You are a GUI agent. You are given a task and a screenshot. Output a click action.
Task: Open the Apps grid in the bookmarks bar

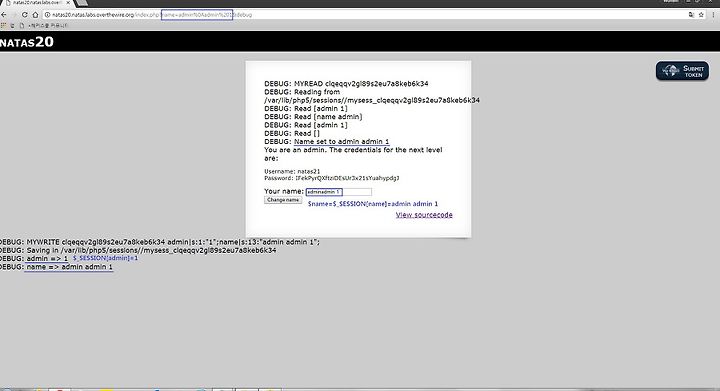pos(3,26)
